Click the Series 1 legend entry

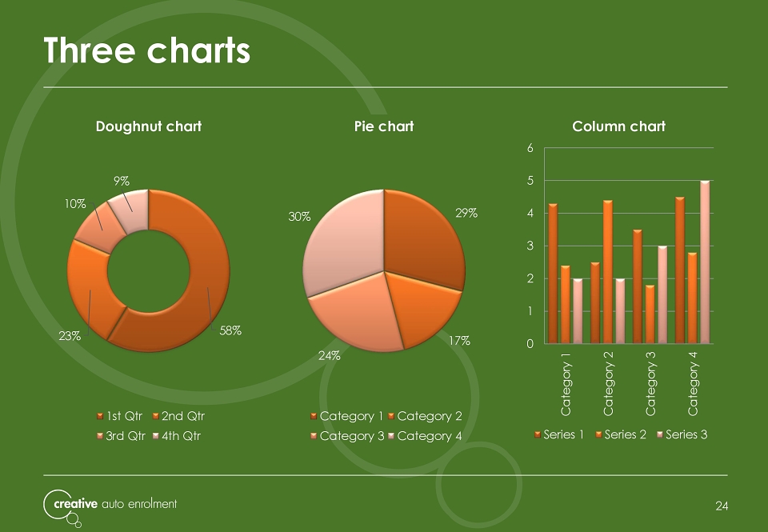[x=559, y=434]
